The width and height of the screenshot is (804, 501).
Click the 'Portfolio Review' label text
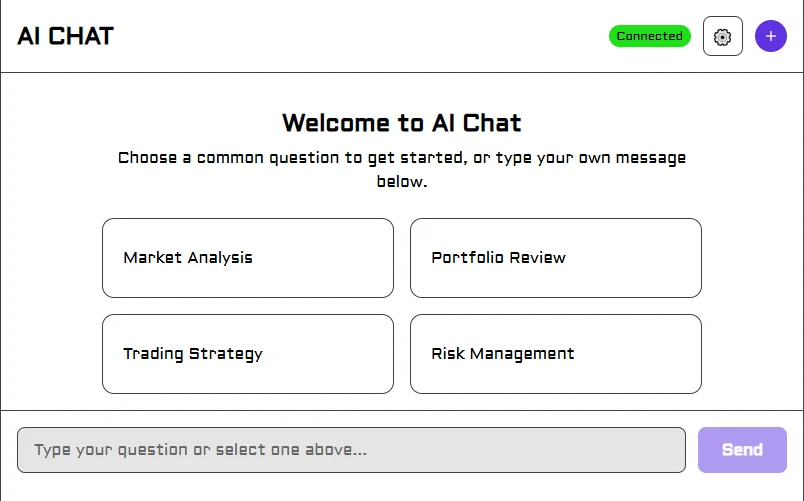498,258
